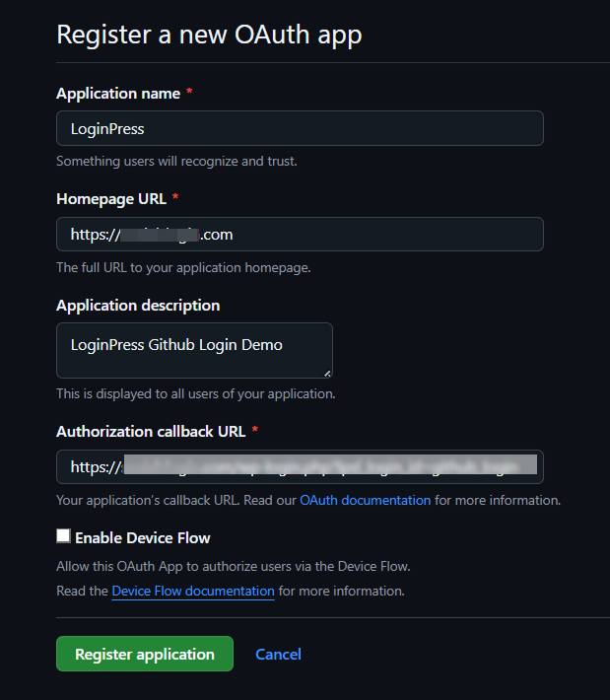Open the Device Flow documentation link
The height and width of the screenshot is (700, 610).
coord(193,591)
